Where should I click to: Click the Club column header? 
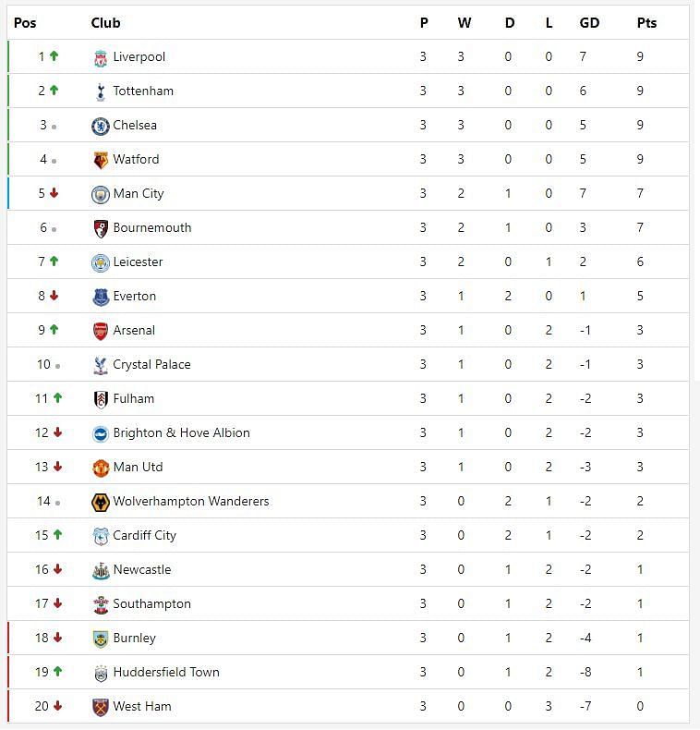[105, 22]
